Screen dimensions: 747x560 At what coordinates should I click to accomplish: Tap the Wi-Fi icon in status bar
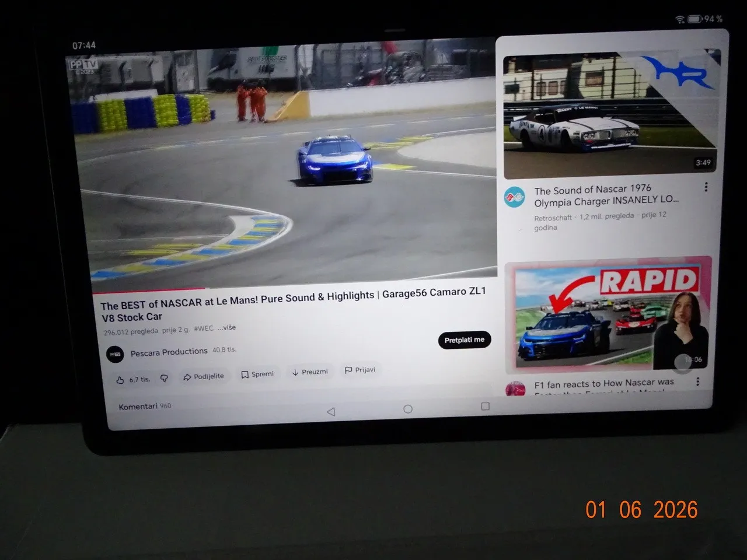pyautogui.click(x=680, y=20)
